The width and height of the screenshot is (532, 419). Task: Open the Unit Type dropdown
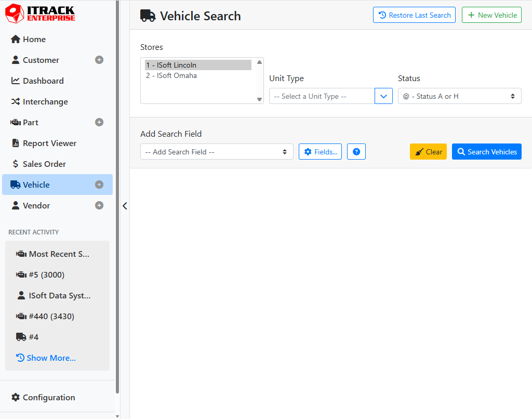tap(330, 96)
